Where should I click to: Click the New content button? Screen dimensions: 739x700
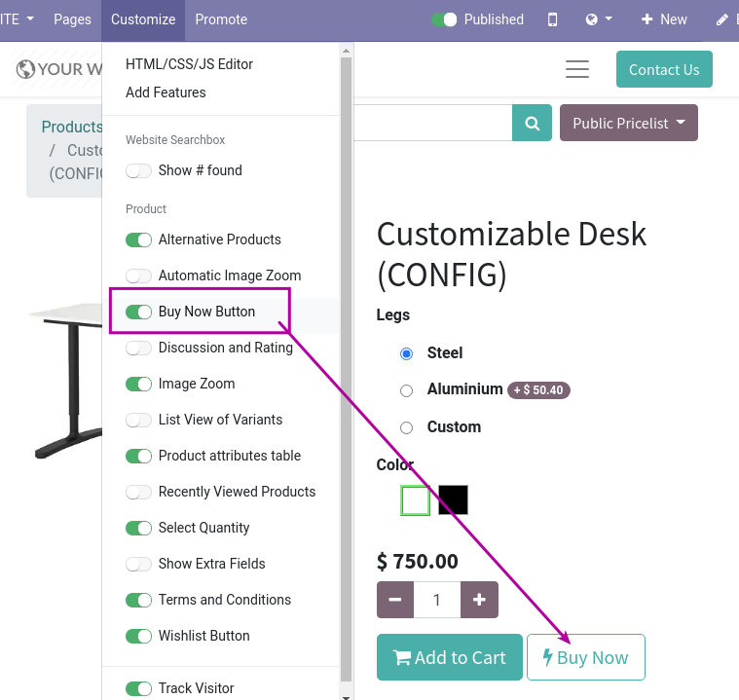(x=664, y=19)
